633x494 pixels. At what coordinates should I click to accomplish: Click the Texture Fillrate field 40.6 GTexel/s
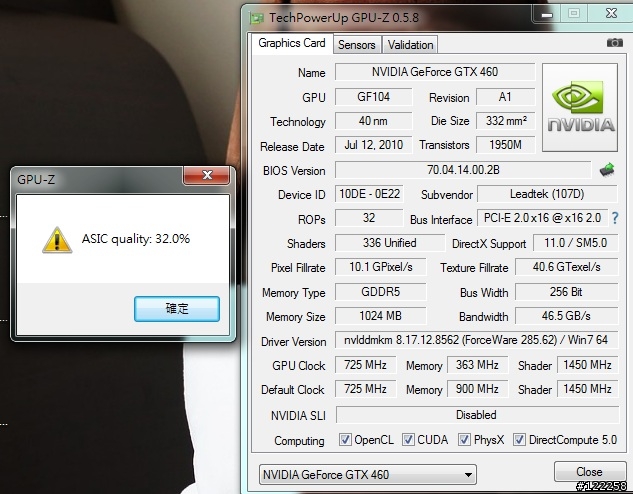click(x=566, y=267)
